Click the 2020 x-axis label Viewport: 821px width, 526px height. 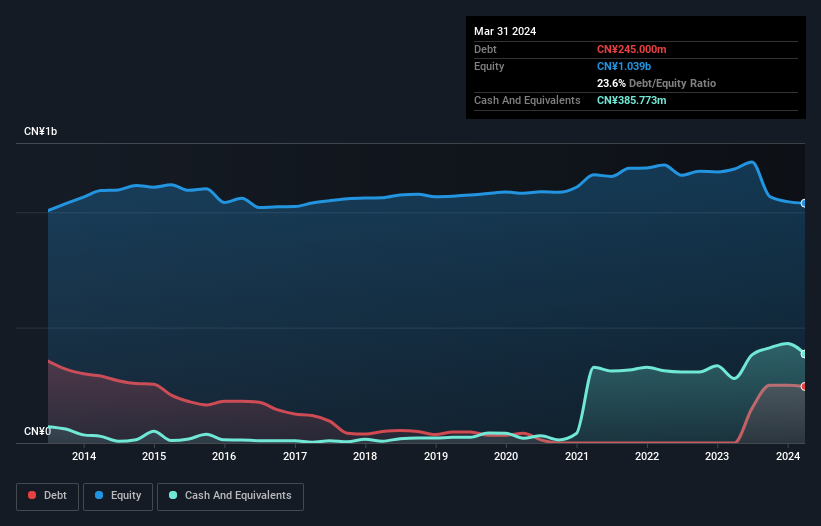[x=506, y=456]
